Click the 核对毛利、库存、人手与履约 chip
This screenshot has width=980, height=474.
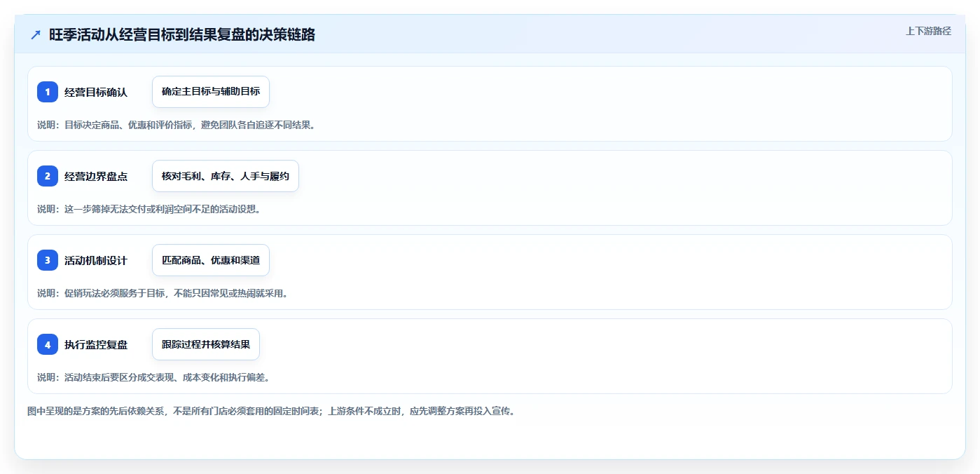pos(226,176)
